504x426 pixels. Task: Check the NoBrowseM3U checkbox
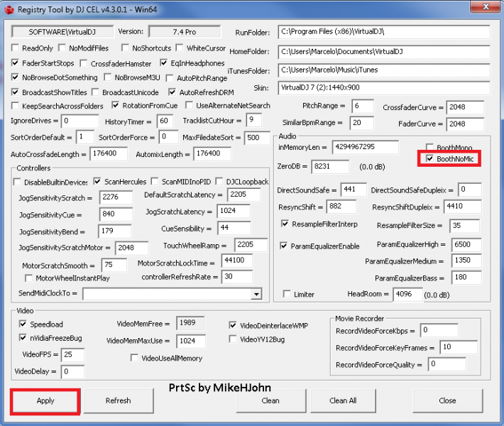point(107,77)
